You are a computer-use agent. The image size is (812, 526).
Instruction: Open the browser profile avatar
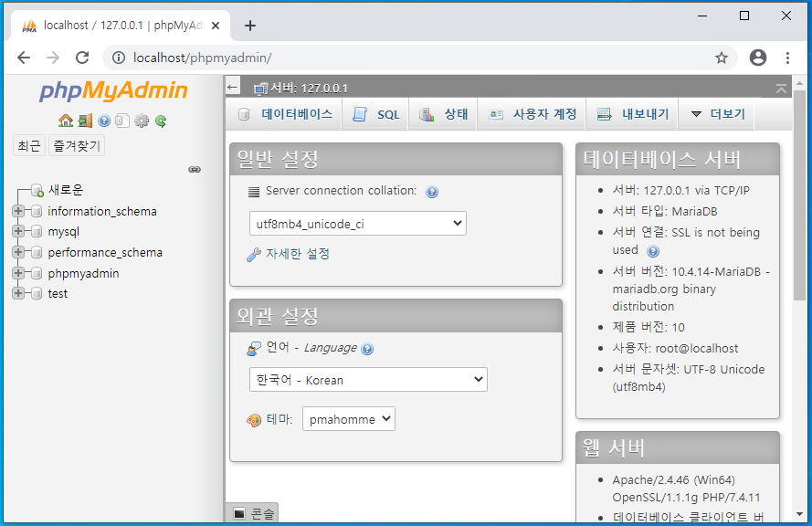[x=757, y=58]
